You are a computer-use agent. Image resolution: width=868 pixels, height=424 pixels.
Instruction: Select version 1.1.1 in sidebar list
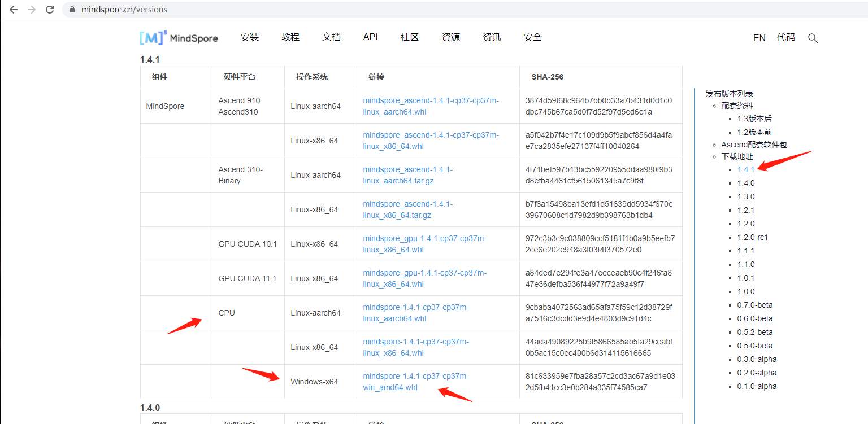point(746,251)
